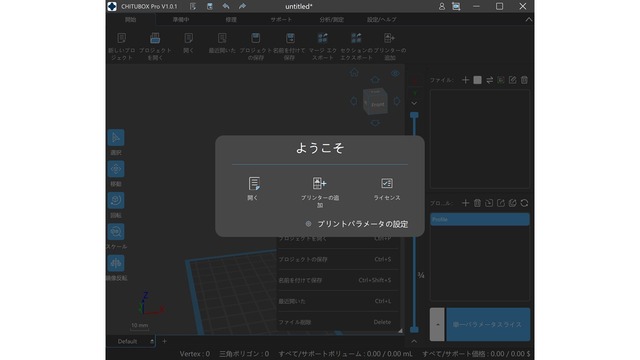Switch to the 準備中 tab
This screenshot has height=360, width=640.
click(x=181, y=20)
